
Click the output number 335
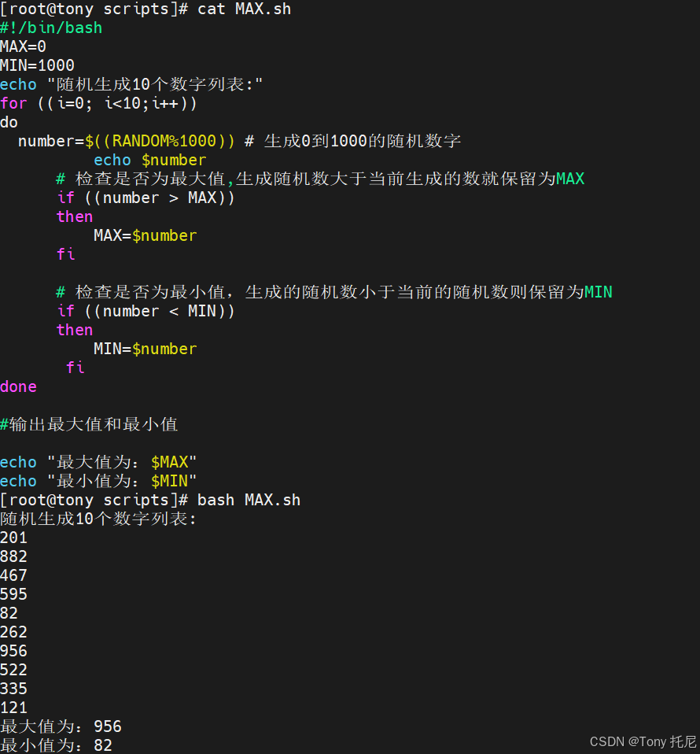click(14, 689)
